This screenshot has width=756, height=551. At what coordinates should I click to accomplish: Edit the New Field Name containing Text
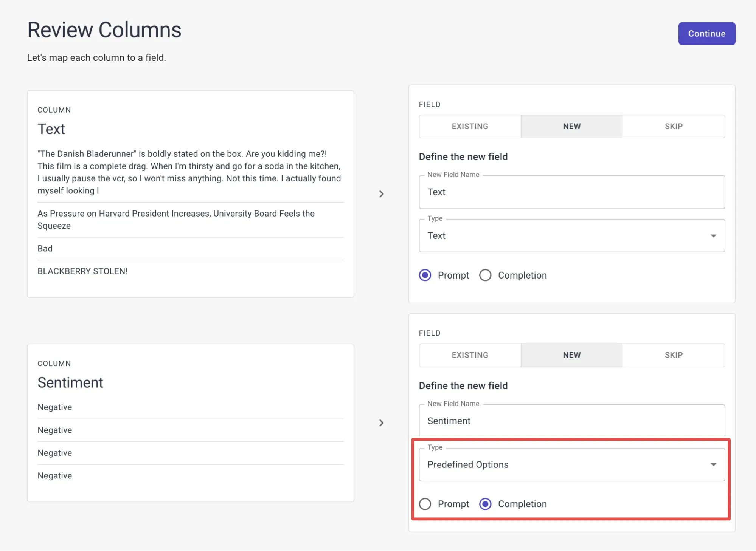[572, 192]
